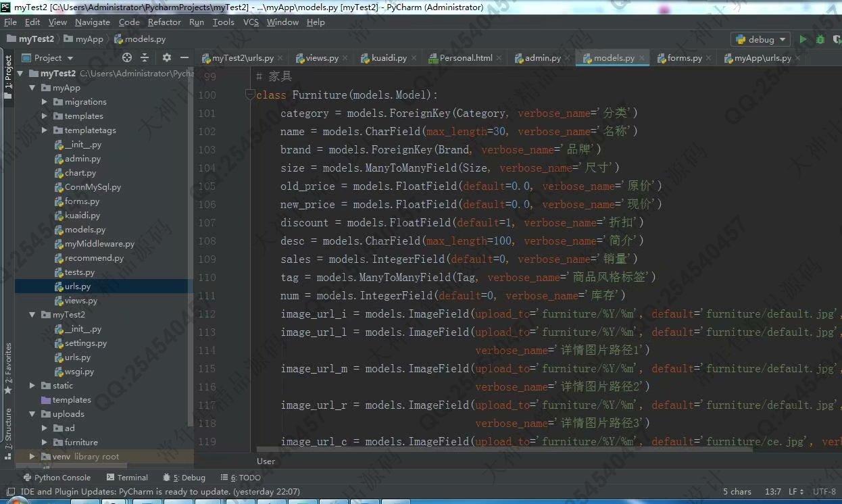Switch to the views.py editor tab
This screenshot has width=842, height=504.
tap(322, 58)
